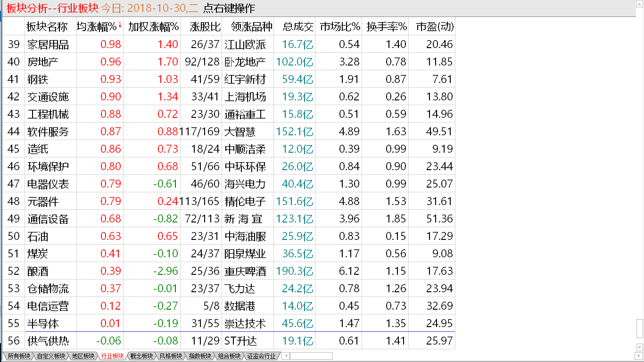Click the 190.3亿 turnover value
The width and height of the screenshot is (644, 362).
[295, 271]
